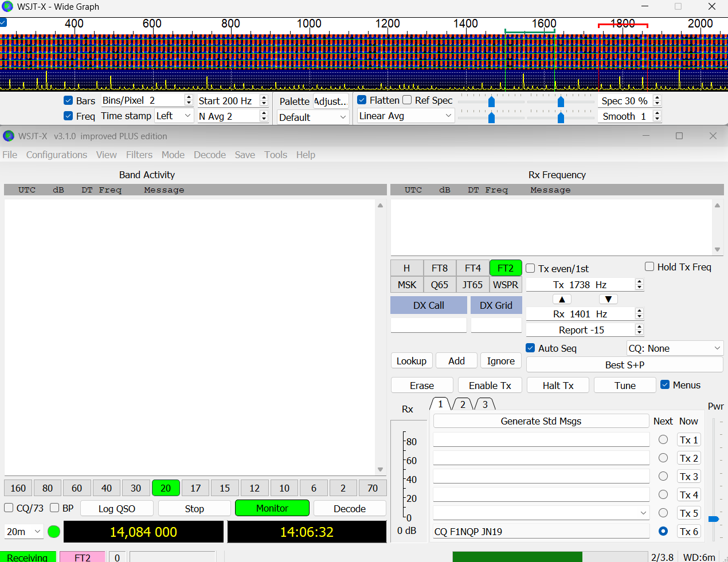Click the Pwr slider handle

coord(714,519)
